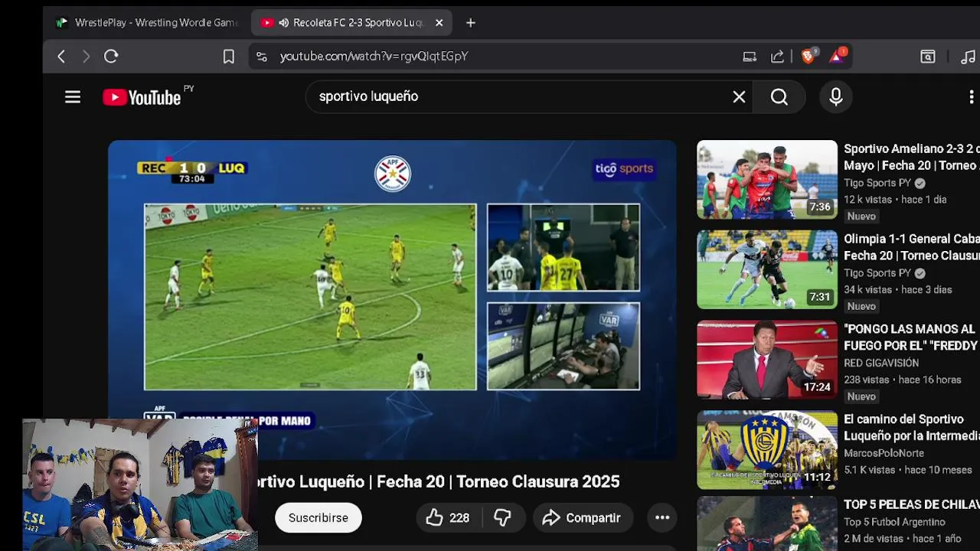980x551 pixels.
Task: Like the video (228 likes)
Action: (x=448, y=518)
